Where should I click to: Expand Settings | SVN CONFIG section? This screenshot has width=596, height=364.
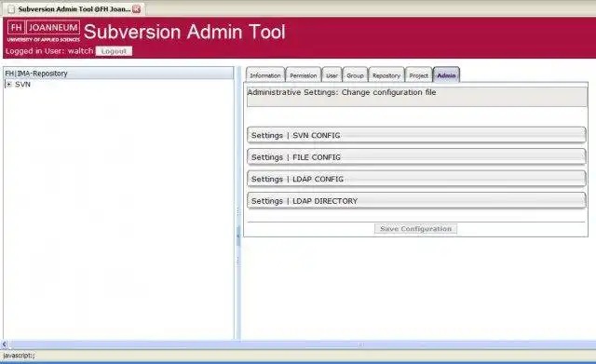[x=416, y=135]
